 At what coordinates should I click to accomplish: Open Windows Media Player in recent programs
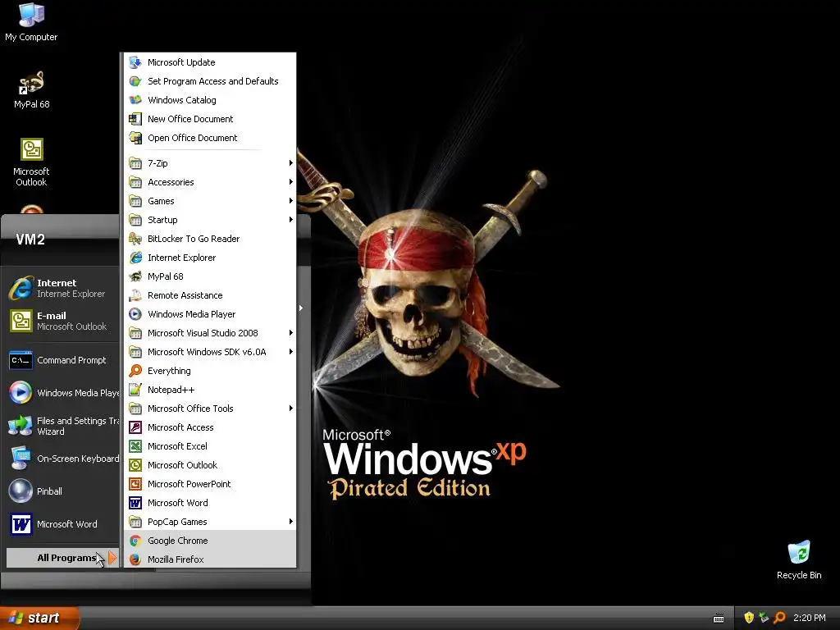(62, 393)
